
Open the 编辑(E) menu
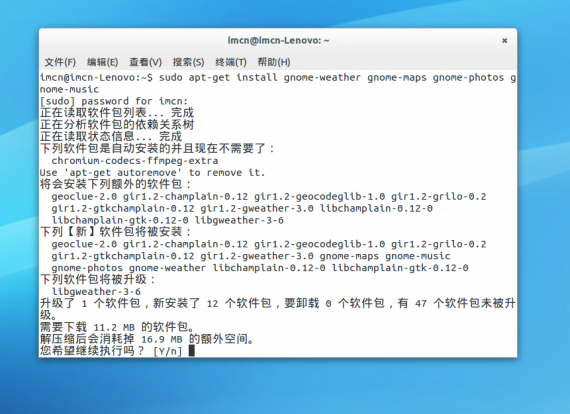click(x=103, y=62)
